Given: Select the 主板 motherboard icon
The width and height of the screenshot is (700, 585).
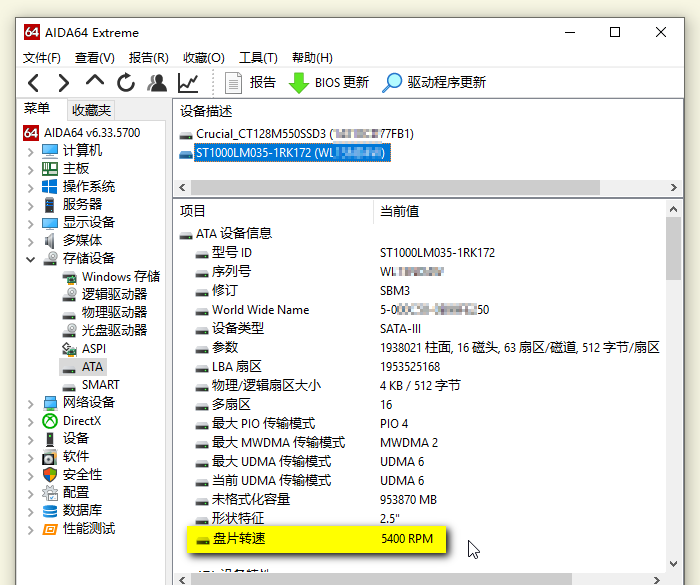Looking at the screenshot, I should click(50, 169).
